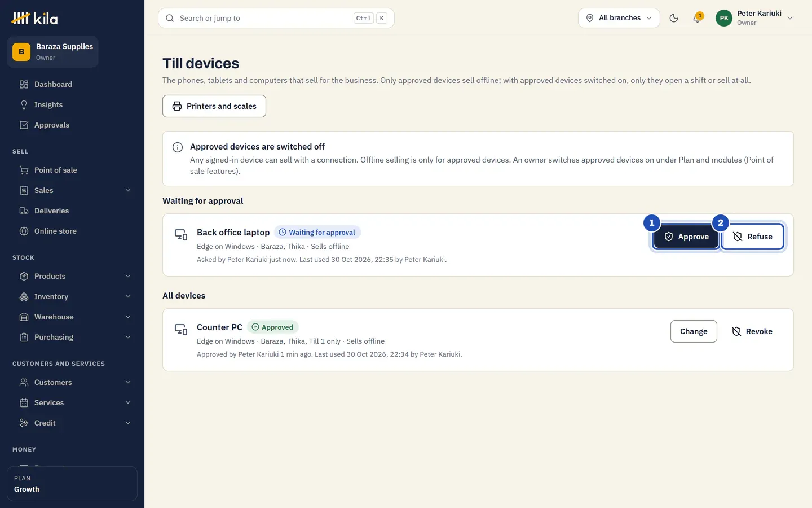812x508 pixels.
Task: Open the Dashboard page
Action: tap(72, 85)
